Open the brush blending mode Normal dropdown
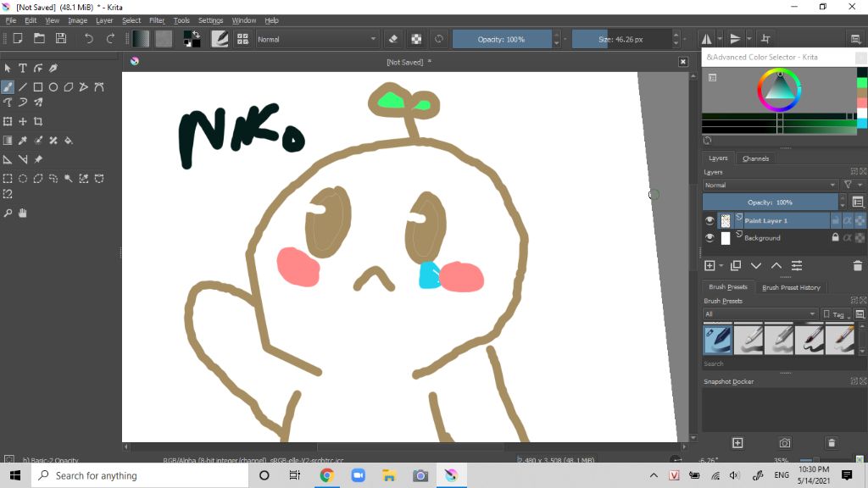Viewport: 868px width, 488px height. (317, 39)
